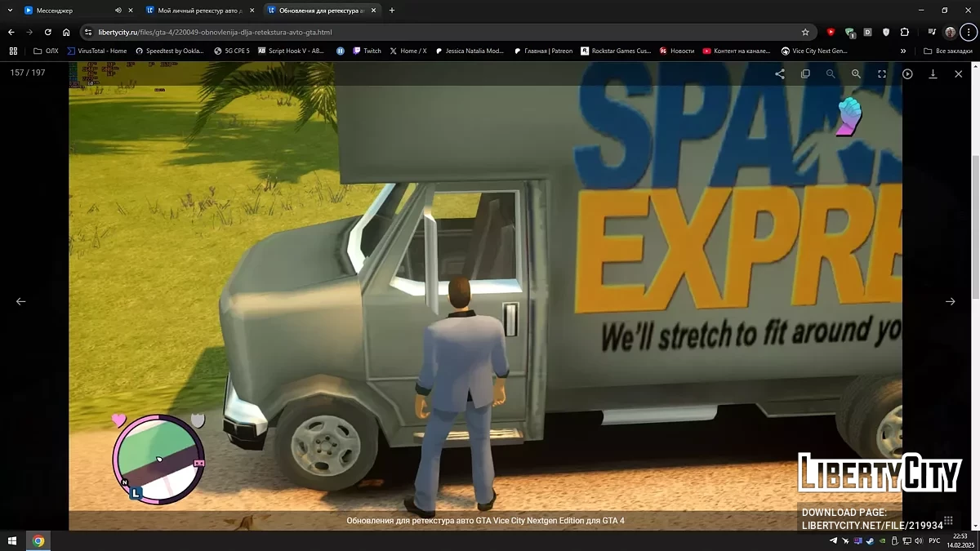The height and width of the screenshot is (551, 980).
Task: Click the zoom in magnifier icon
Action: click(x=856, y=73)
